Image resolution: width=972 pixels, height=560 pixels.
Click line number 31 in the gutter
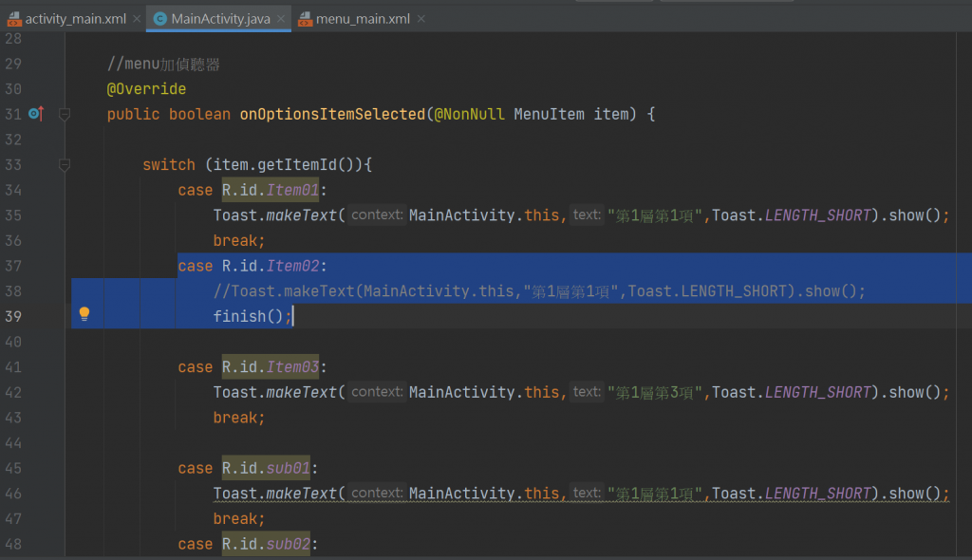[x=13, y=114]
